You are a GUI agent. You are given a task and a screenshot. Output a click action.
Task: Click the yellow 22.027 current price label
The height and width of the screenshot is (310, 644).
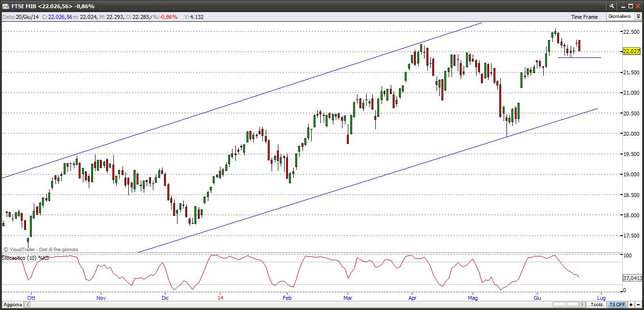coord(631,51)
